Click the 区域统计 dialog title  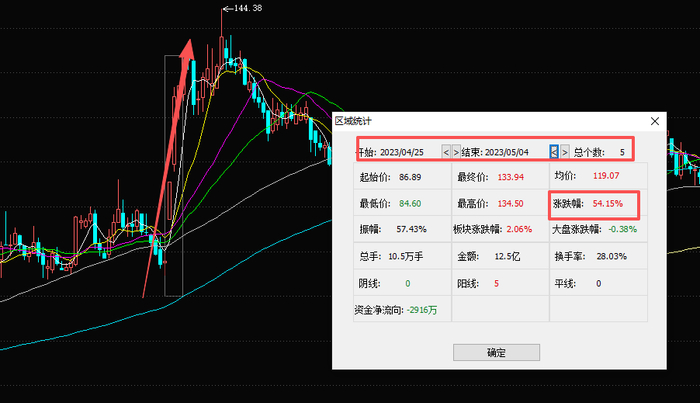click(x=353, y=120)
